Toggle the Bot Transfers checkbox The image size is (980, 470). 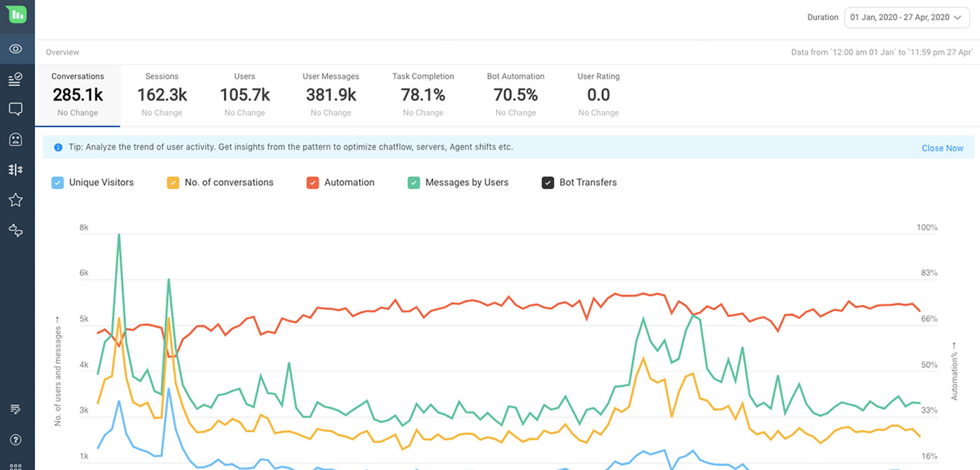[x=547, y=182]
